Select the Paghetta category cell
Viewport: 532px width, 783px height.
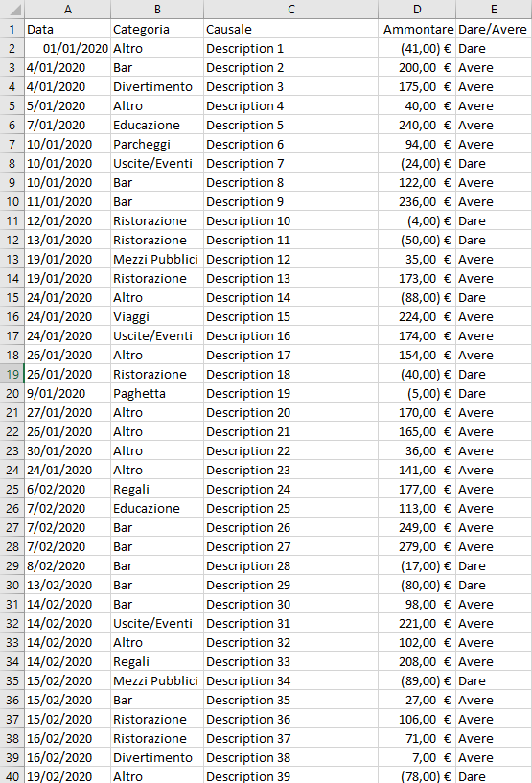157,394
